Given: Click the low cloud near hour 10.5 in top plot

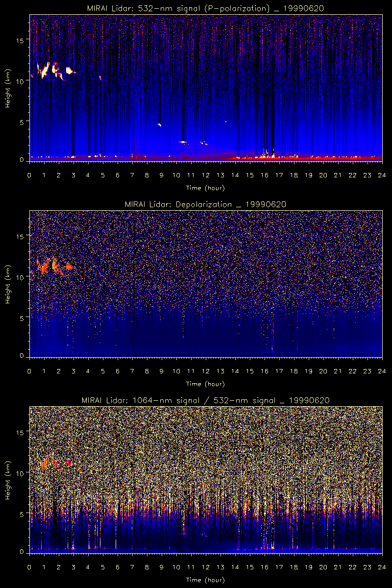Looking at the screenshot, I should pyautogui.click(x=183, y=142).
